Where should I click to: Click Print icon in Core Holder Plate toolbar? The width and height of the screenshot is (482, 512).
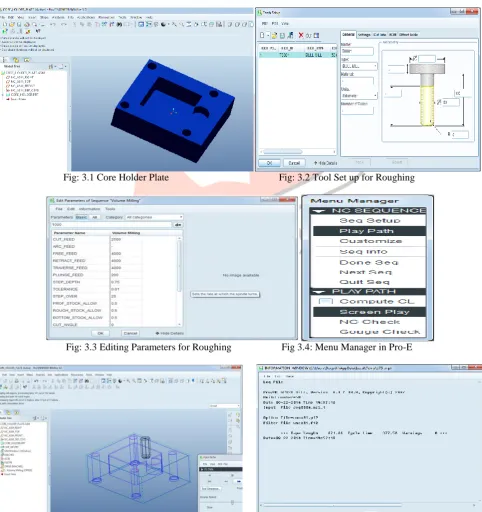[x=27, y=24]
